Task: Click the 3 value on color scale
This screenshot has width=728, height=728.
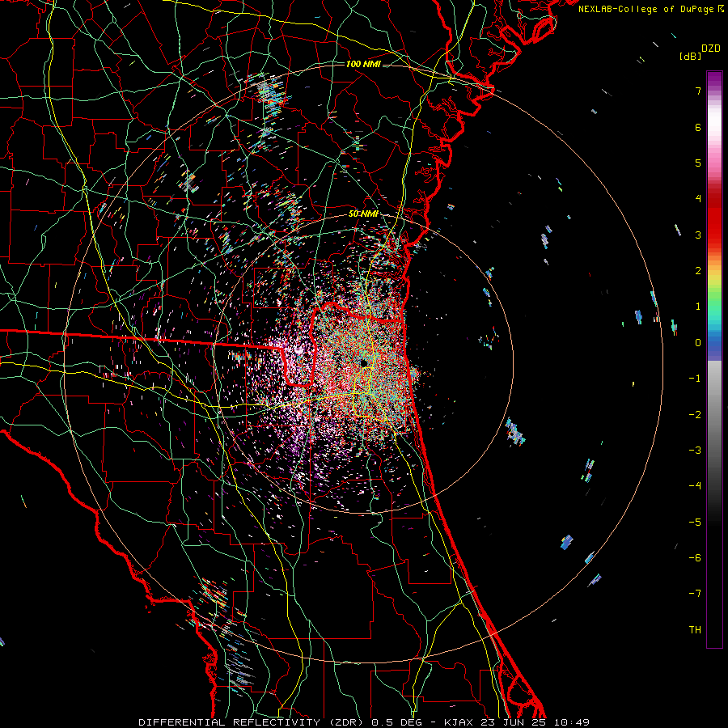Action: (698, 235)
